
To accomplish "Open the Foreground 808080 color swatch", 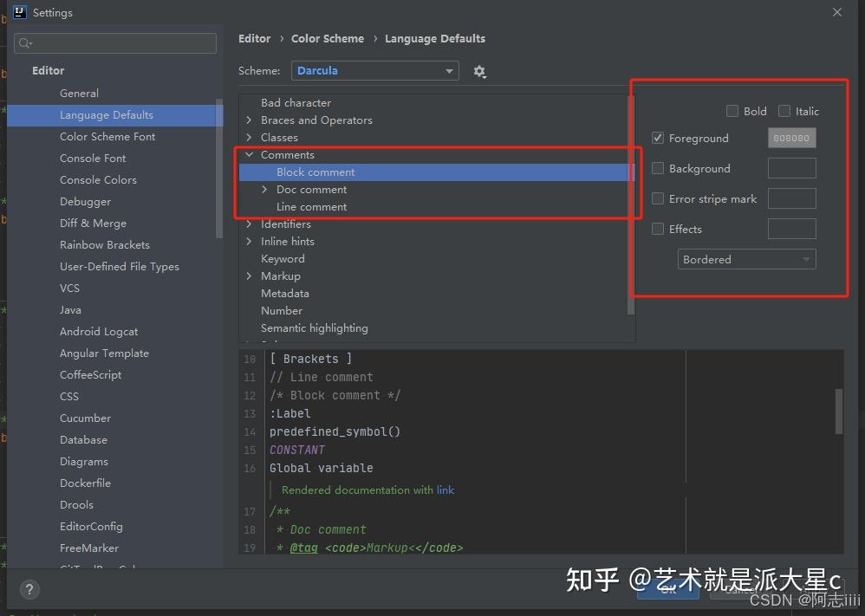I will pos(791,138).
